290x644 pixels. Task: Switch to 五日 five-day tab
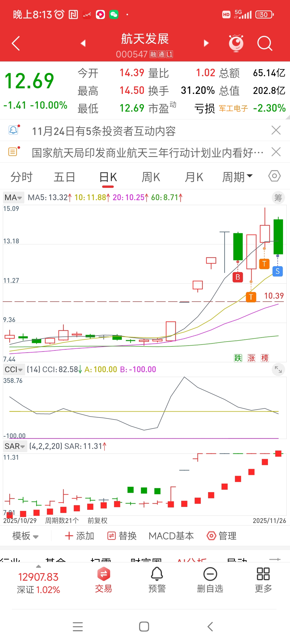click(64, 177)
